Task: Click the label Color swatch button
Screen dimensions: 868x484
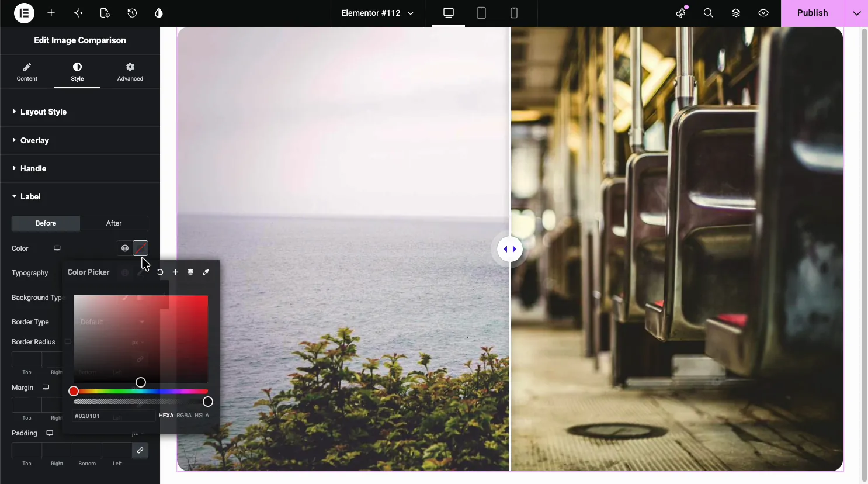Action: pyautogui.click(x=140, y=248)
